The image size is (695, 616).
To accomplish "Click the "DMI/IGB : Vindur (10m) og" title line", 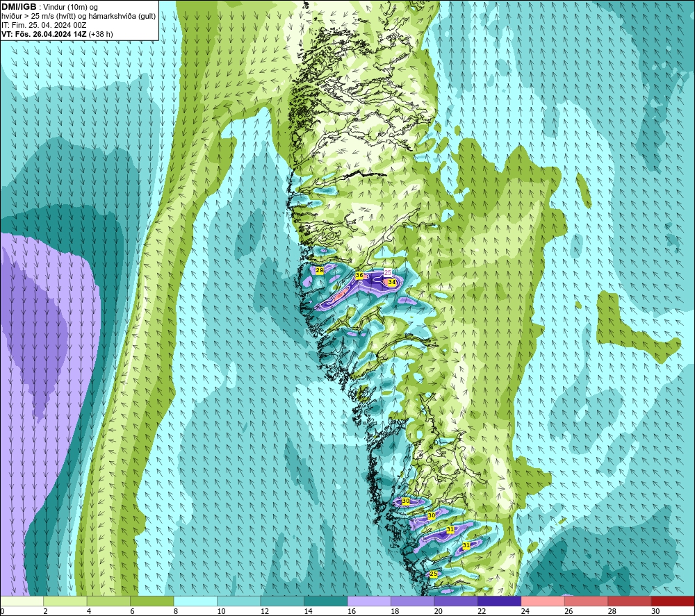I will coord(49,7).
